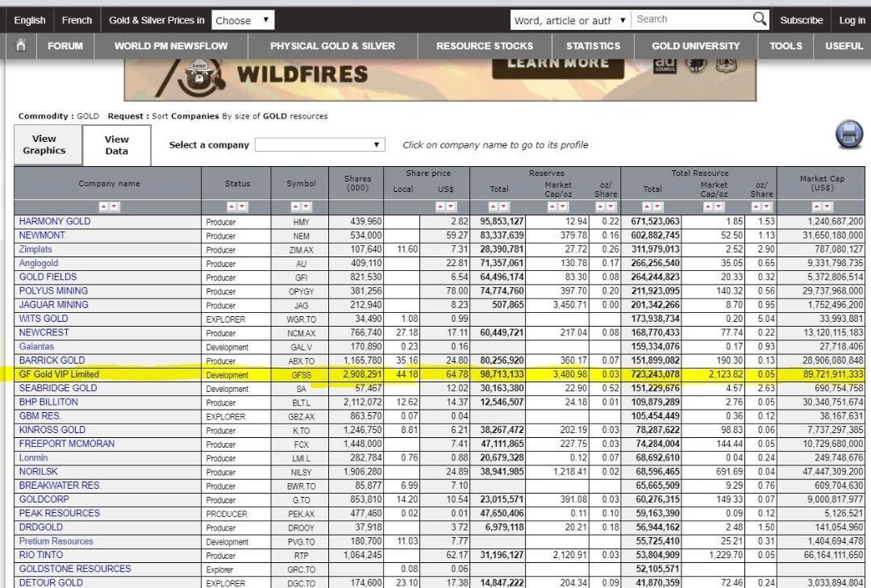871x588 pixels.
Task: Switch to the View Graphics tab
Action: (x=44, y=144)
